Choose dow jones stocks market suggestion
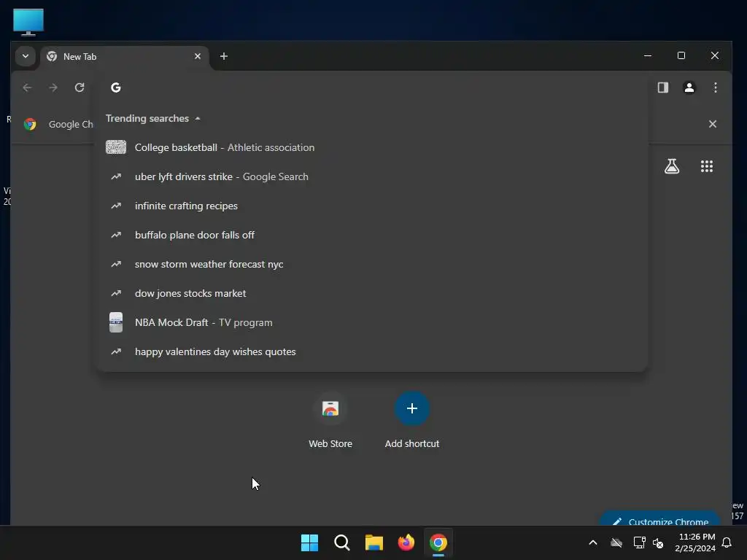 [x=372, y=293]
